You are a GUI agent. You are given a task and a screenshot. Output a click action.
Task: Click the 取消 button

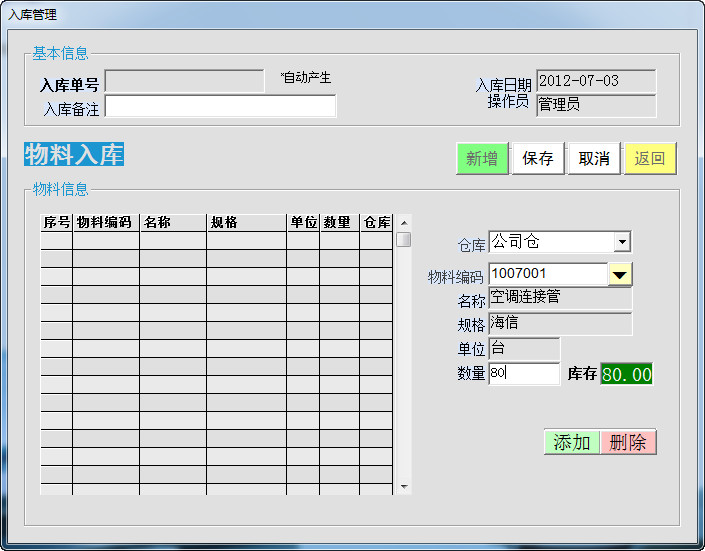594,158
